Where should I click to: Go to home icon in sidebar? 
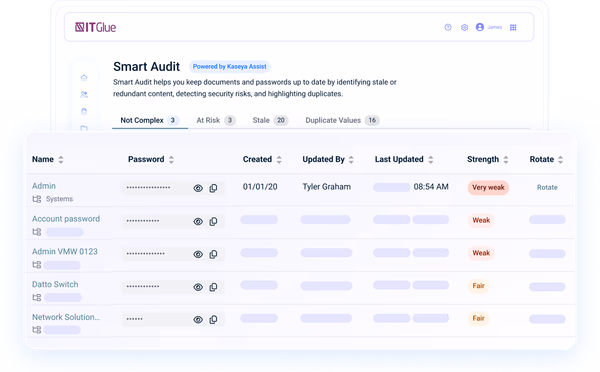pyautogui.click(x=84, y=78)
